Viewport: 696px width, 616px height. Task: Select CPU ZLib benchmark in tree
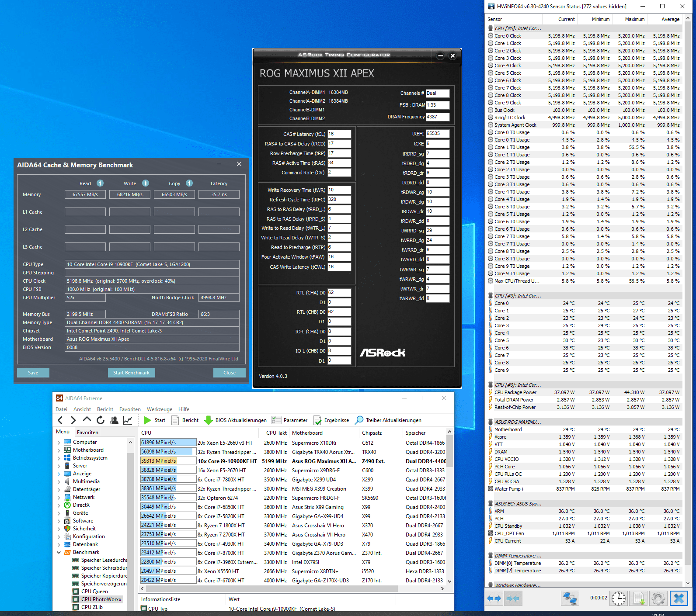coord(92,607)
